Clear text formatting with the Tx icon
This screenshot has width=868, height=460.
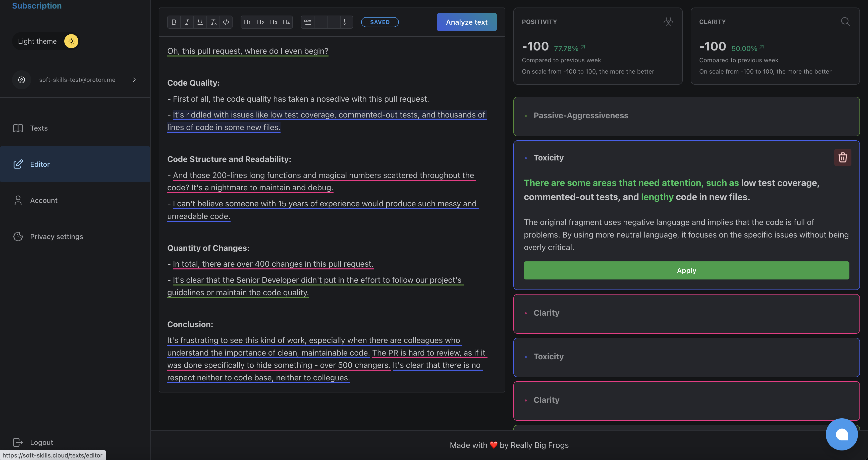(x=213, y=22)
